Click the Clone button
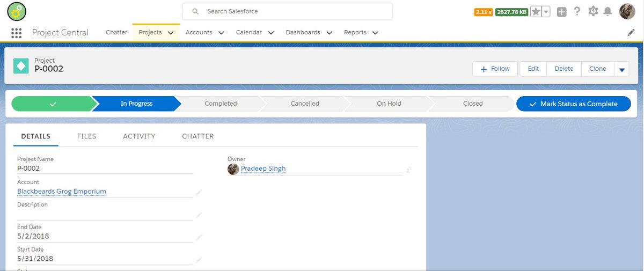The width and height of the screenshot is (644, 271). coord(598,69)
